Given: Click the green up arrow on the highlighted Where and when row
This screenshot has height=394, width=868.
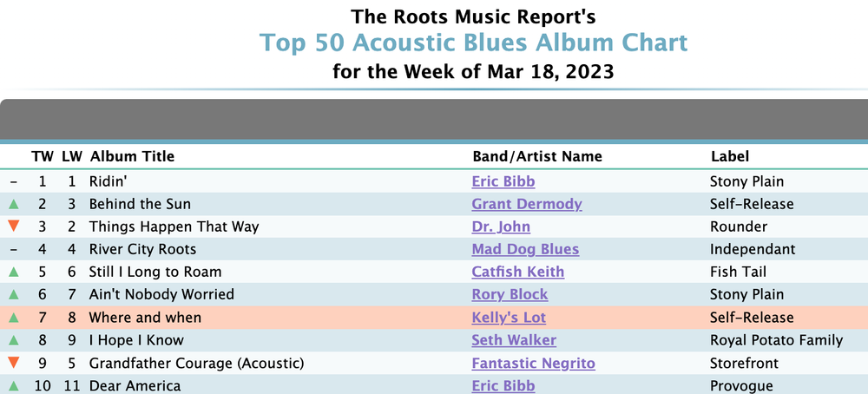Looking at the screenshot, I should [x=14, y=318].
